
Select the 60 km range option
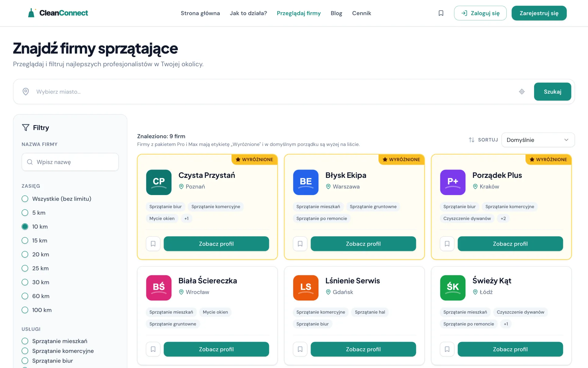tap(36, 296)
